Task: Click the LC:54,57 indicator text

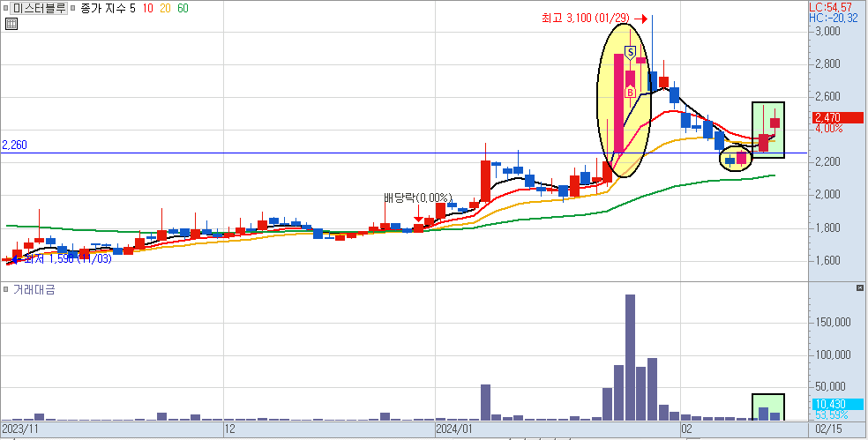Action: 831,8
